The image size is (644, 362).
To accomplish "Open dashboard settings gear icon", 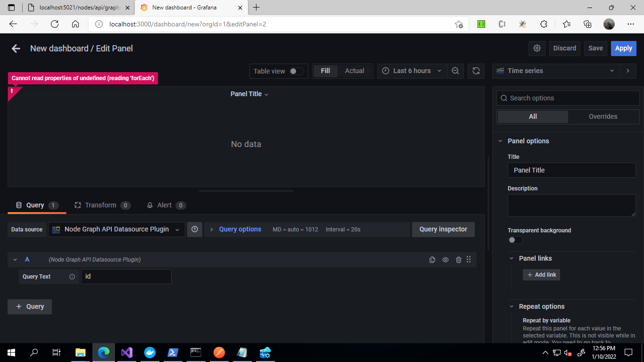I will tap(537, 48).
